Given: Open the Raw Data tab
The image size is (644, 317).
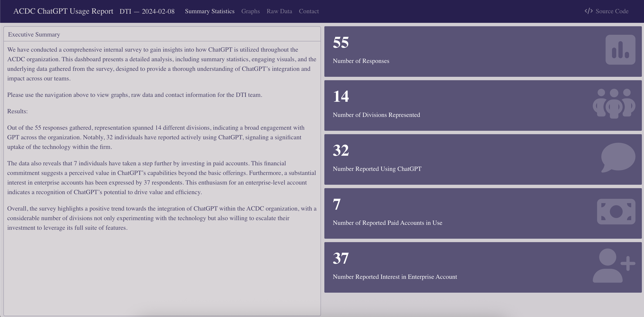Looking at the screenshot, I should click(279, 11).
